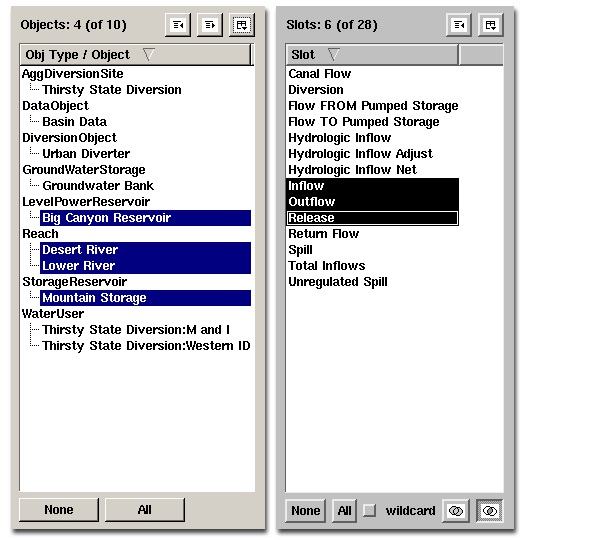Image resolution: width=590 pixels, height=540 pixels.
Task: Select Groundwater Bank in the tree
Action: [98, 186]
